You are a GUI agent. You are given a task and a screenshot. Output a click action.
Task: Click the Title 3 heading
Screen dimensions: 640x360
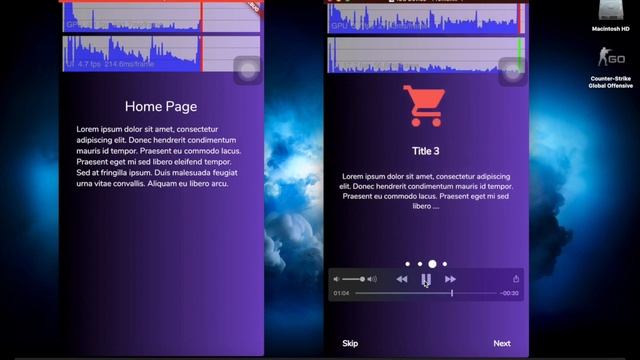[426, 151]
